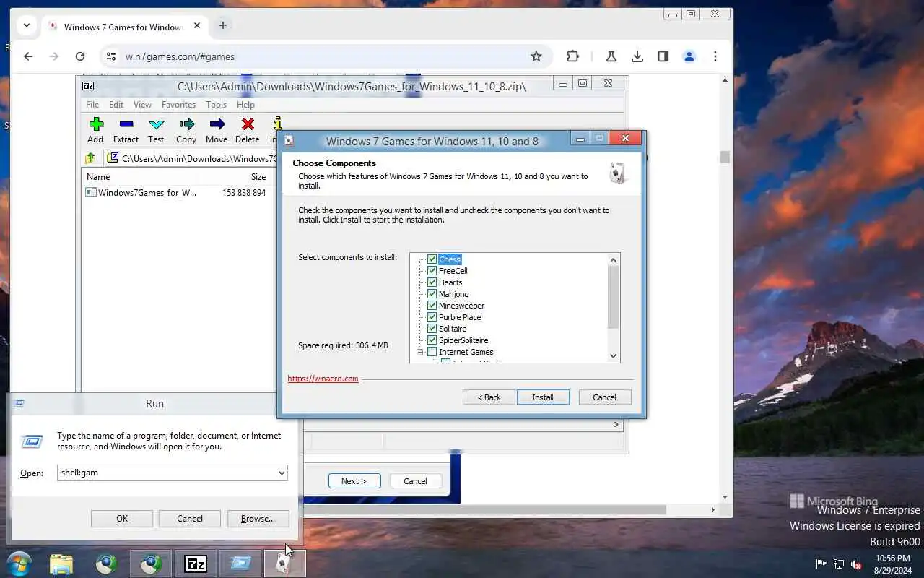
Task: Close the Windows 7 Games Chrome tab
Action: tap(197, 26)
